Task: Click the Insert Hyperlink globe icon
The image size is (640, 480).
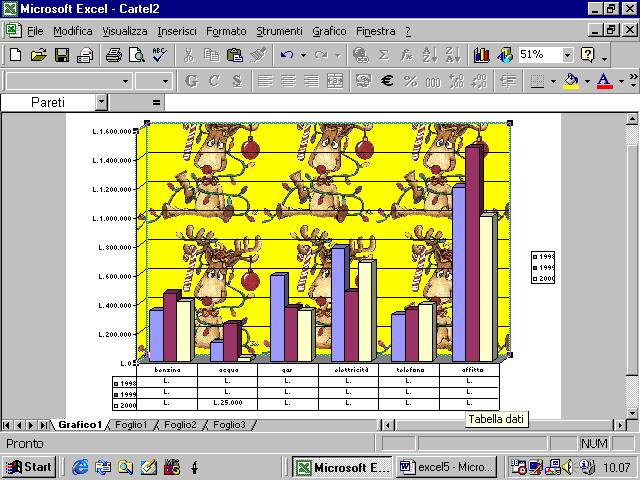Action: tap(360, 55)
